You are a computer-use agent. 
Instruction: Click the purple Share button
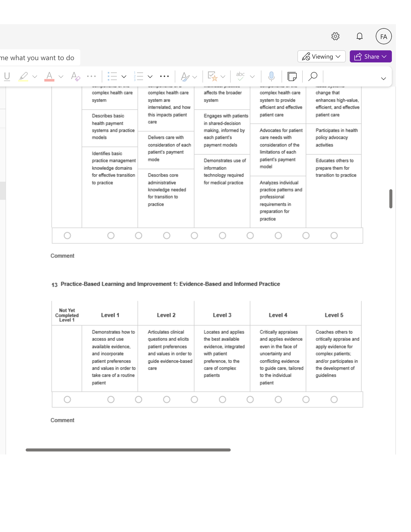[370, 56]
